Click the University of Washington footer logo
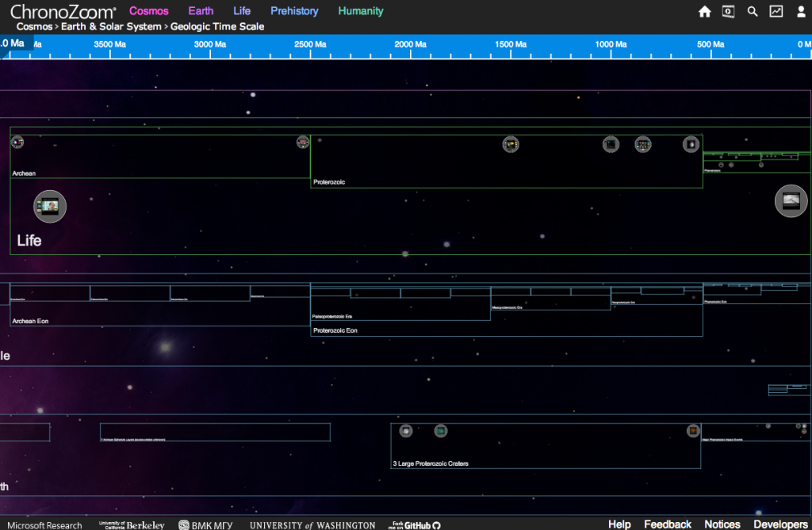Viewport: 812px width, 530px height. click(312, 525)
